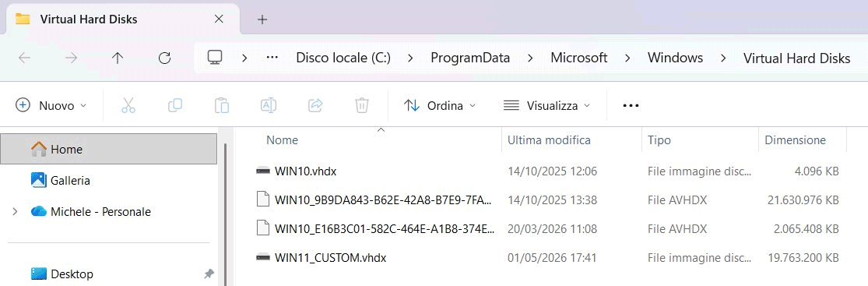Click the Rename icon in toolbar

269,105
